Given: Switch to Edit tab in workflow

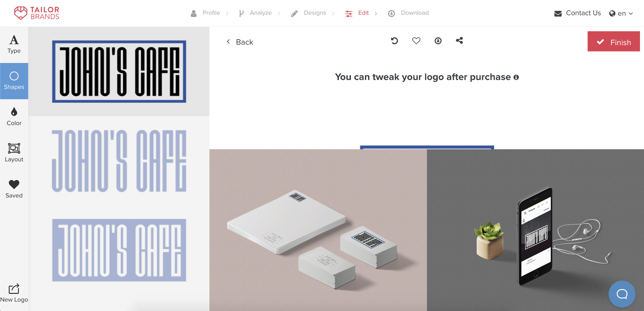Looking at the screenshot, I should coord(363,13).
